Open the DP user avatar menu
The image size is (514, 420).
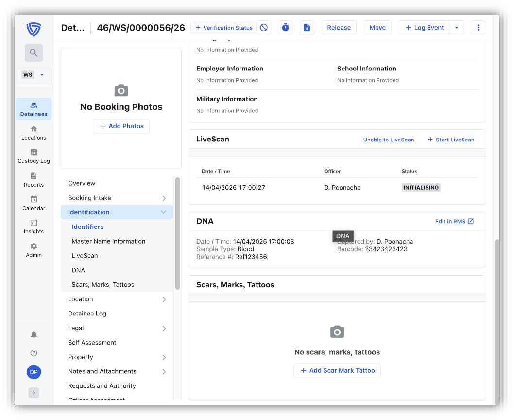[34, 372]
